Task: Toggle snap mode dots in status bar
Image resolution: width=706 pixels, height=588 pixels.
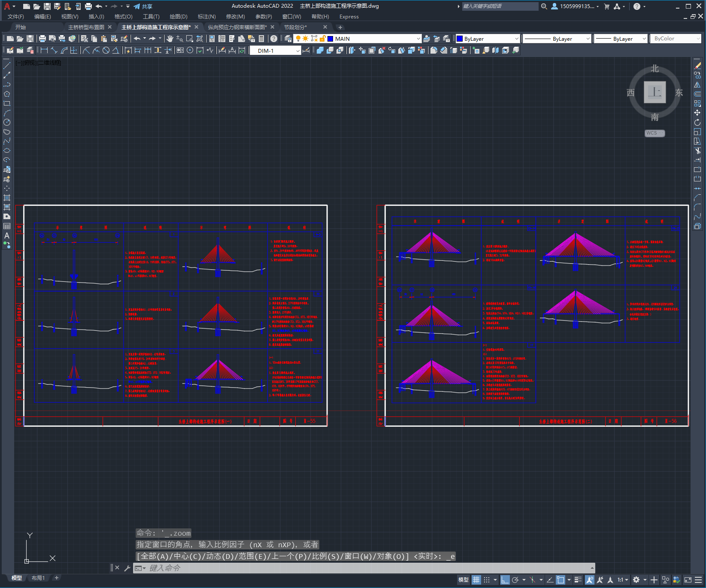Action: pos(486,580)
